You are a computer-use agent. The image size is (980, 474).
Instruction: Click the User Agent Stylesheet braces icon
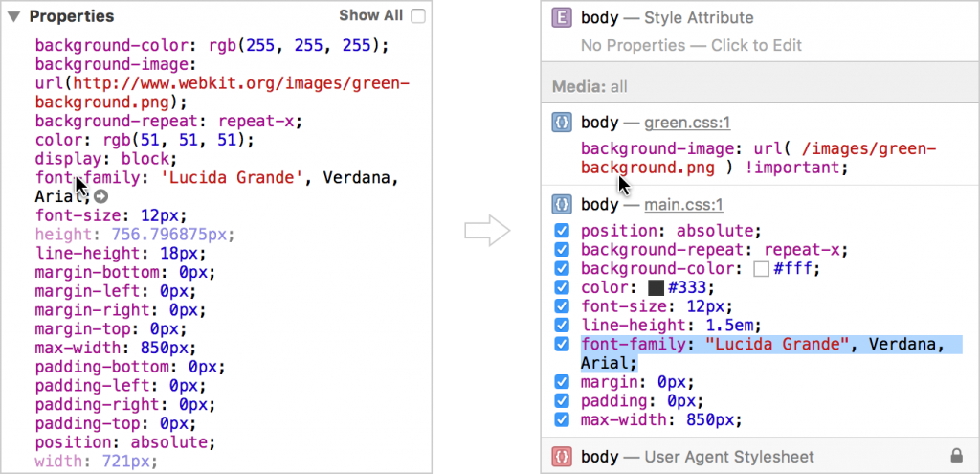562,457
